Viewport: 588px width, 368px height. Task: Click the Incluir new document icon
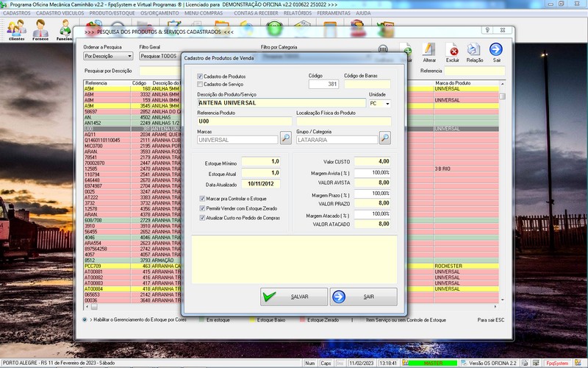click(407, 50)
